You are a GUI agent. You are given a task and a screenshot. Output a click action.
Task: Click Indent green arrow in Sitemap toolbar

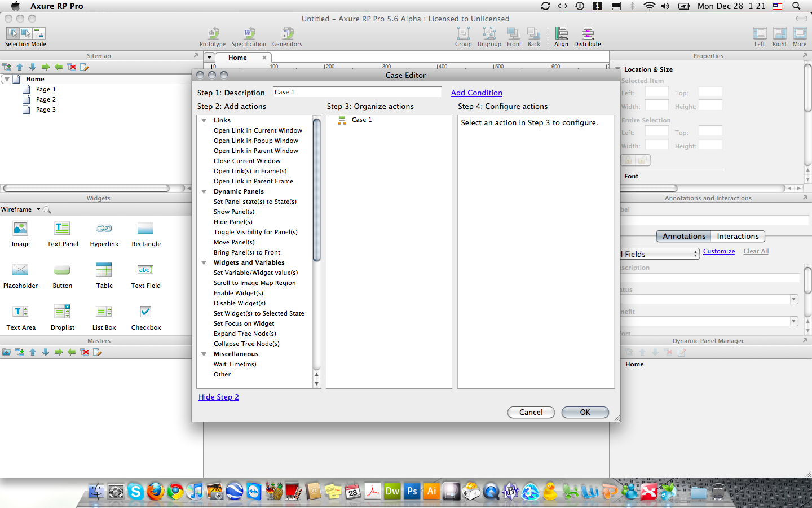coord(46,67)
